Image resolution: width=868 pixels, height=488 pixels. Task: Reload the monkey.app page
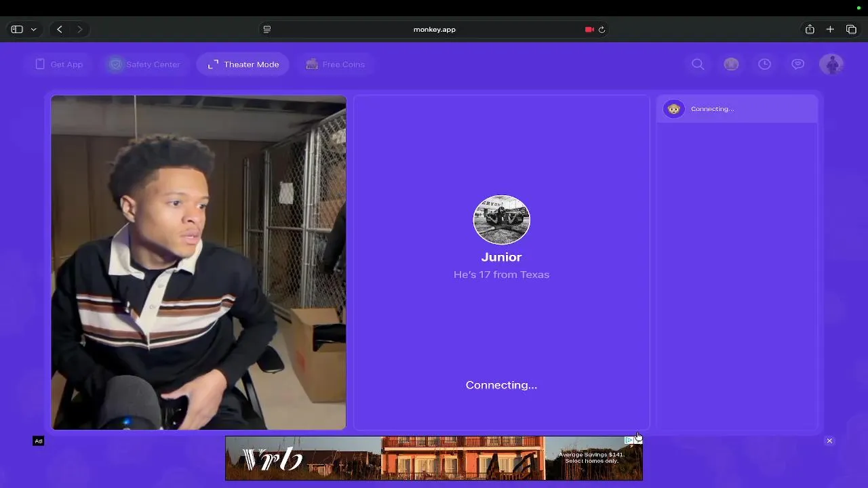tap(601, 29)
